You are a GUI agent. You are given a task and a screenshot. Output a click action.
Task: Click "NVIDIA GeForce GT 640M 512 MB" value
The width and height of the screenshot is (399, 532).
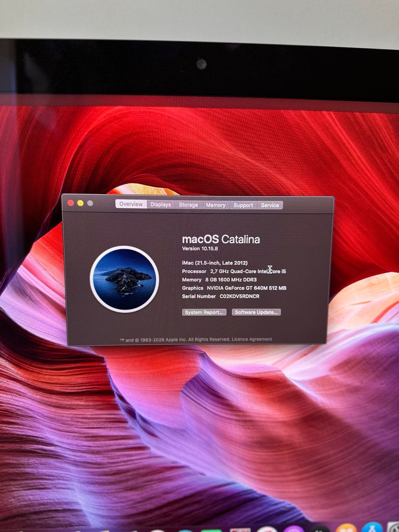click(246, 288)
